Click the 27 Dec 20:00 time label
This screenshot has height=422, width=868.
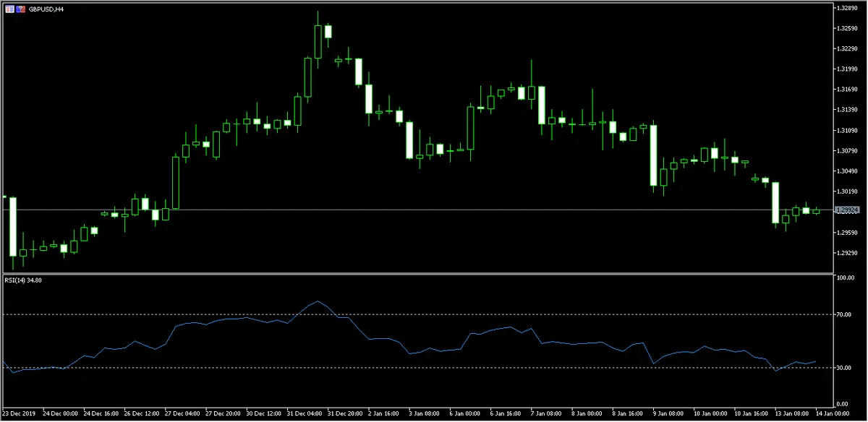224,415
